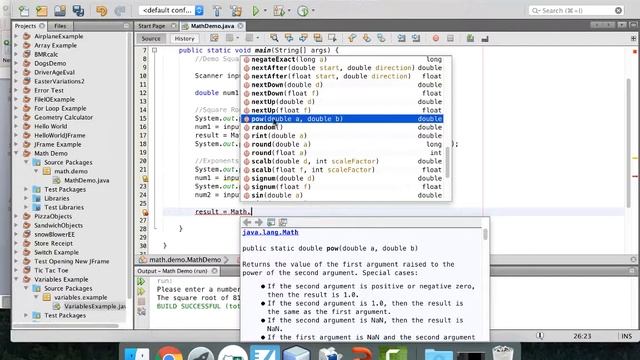The height and width of the screenshot is (360, 640).
Task: Collapse the main method code fold
Action: (154, 50)
